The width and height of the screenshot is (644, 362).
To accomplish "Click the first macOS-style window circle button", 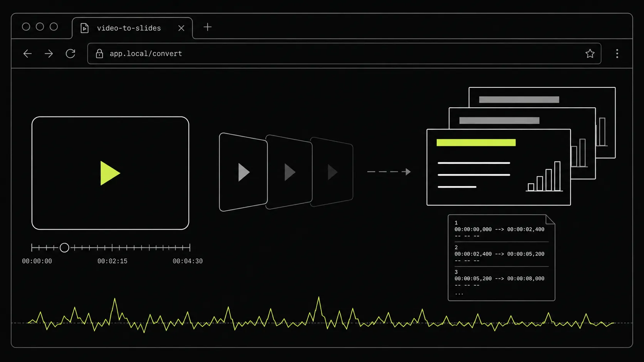I will pyautogui.click(x=26, y=27).
